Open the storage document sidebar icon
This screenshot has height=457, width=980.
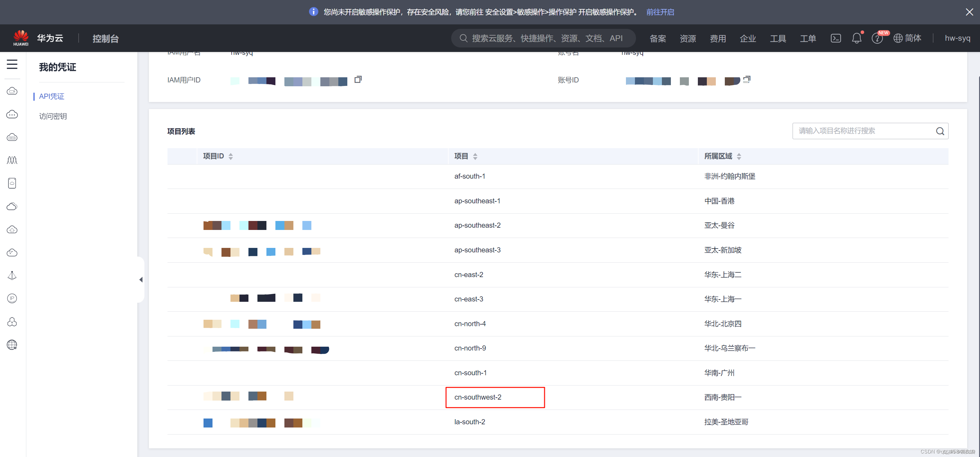(x=12, y=183)
